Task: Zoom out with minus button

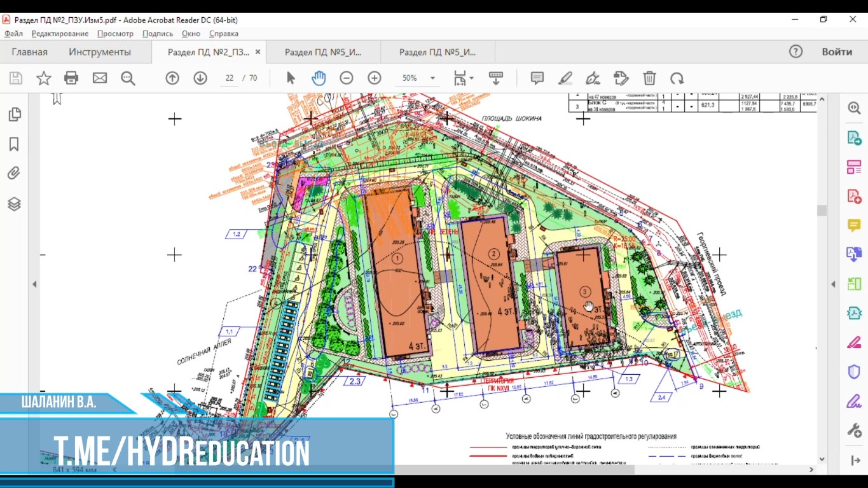Action: click(x=347, y=78)
